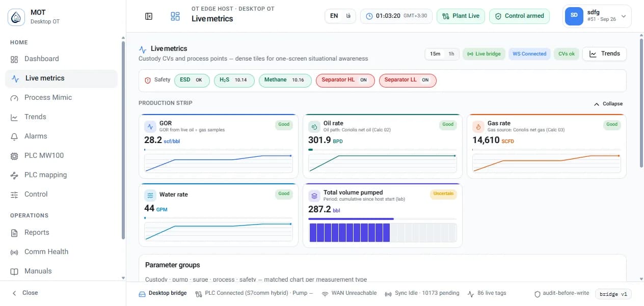Image resolution: width=644 pixels, height=306 pixels.
Task: Click the Oil rate level bar
Action: pos(383,150)
